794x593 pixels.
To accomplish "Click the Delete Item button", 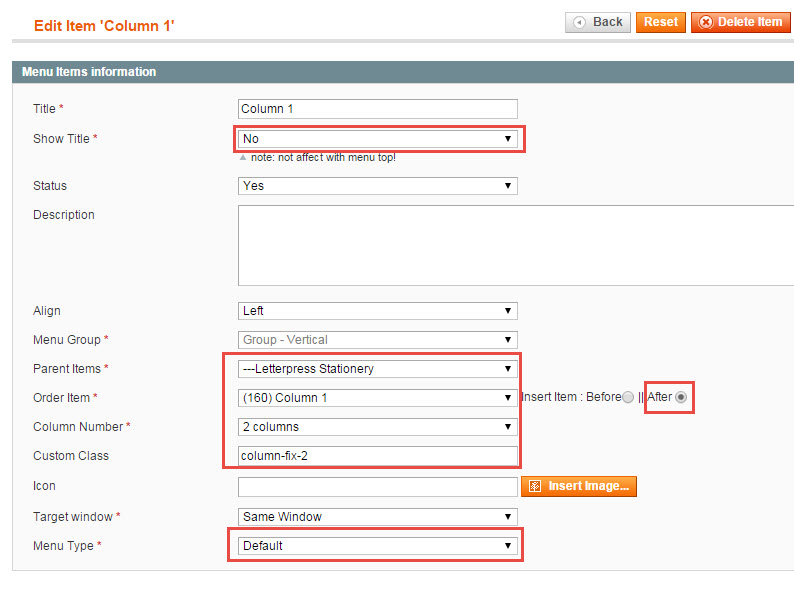I will 740,22.
